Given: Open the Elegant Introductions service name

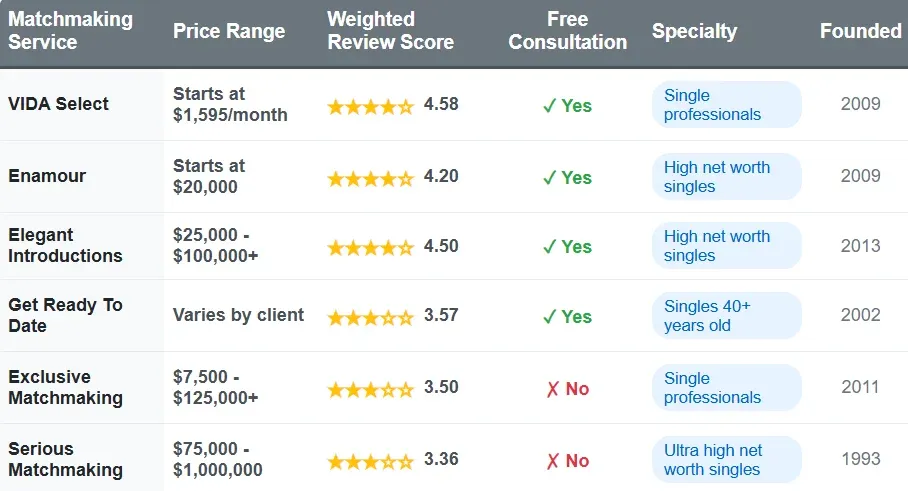Looking at the screenshot, I should tap(65, 246).
